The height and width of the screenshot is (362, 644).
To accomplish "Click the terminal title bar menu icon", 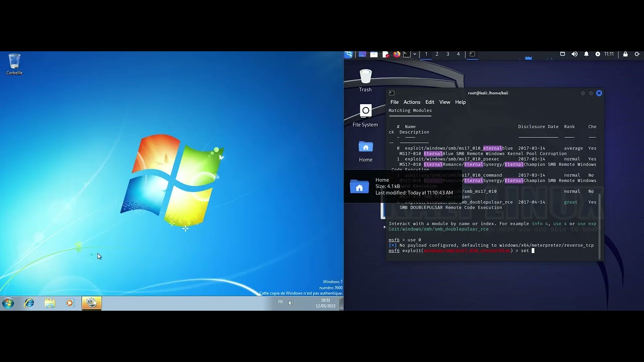I will tap(392, 93).
